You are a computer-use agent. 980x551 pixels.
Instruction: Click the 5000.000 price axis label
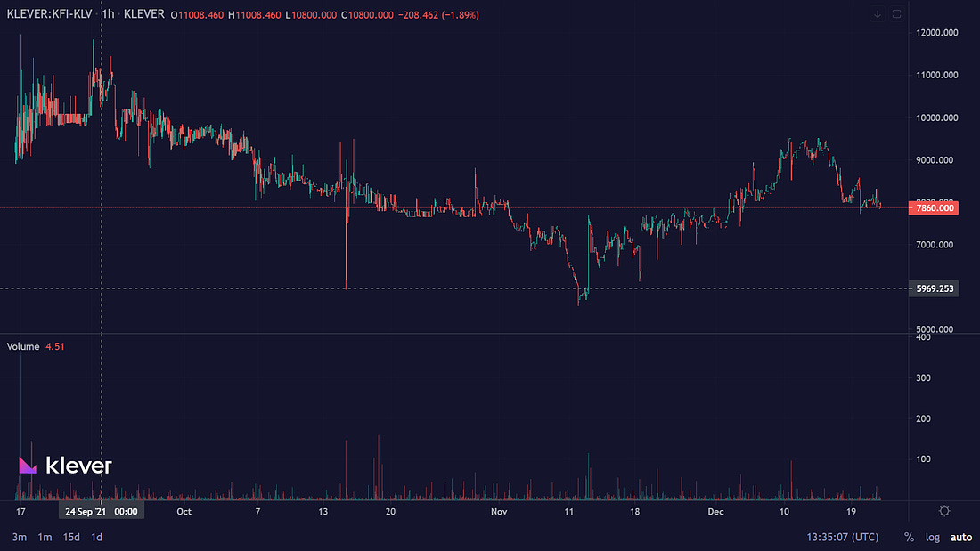pyautogui.click(x=935, y=329)
